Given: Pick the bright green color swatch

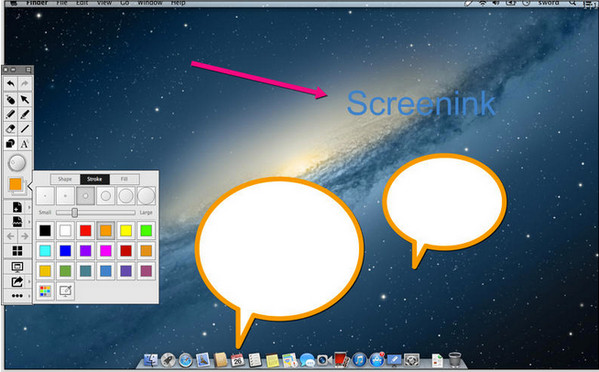Looking at the screenshot, I should pyautogui.click(x=146, y=230).
